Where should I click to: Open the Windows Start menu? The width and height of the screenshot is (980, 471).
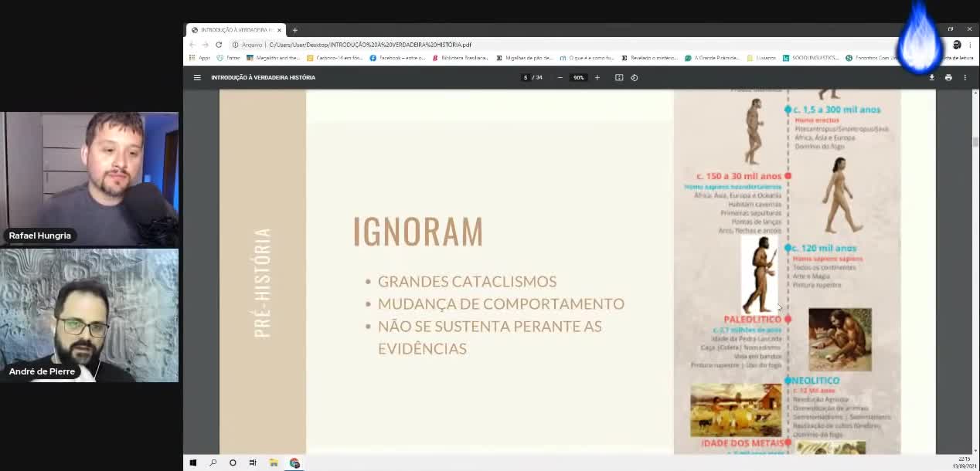tap(193, 463)
